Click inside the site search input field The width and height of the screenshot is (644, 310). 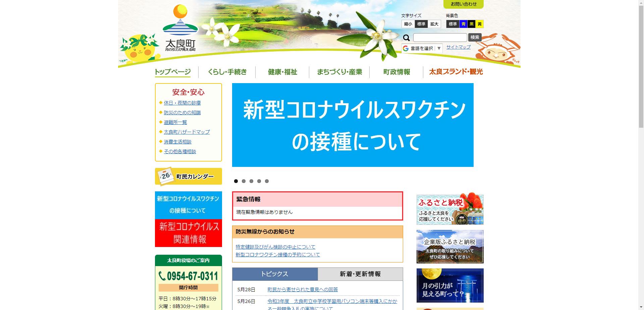439,37
